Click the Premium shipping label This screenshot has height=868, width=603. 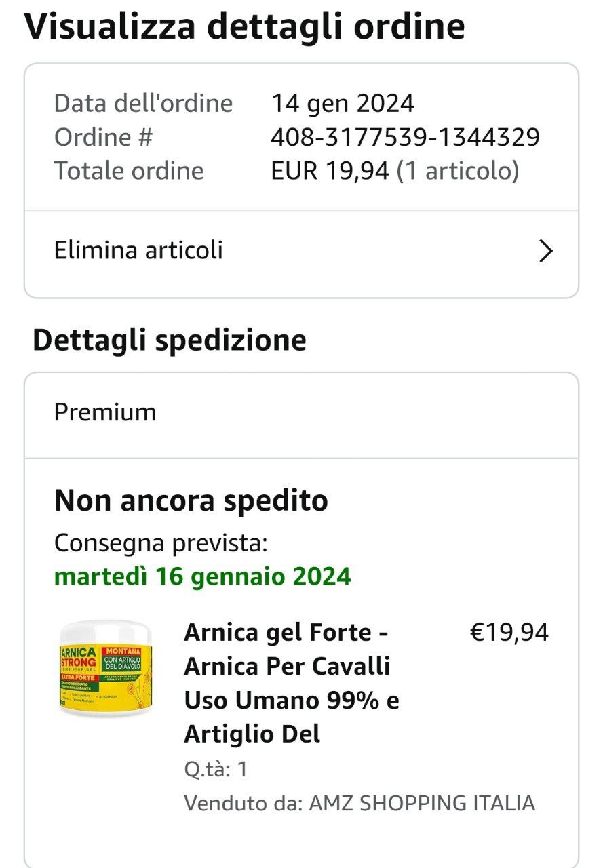pos(105,412)
